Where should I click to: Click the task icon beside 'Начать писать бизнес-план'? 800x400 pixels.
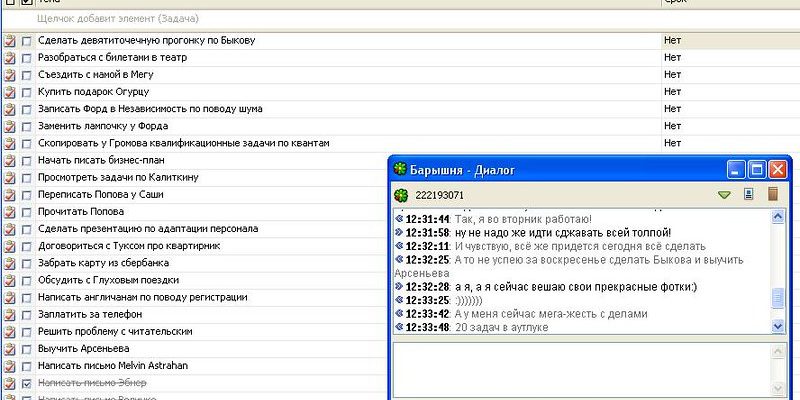(x=10, y=160)
